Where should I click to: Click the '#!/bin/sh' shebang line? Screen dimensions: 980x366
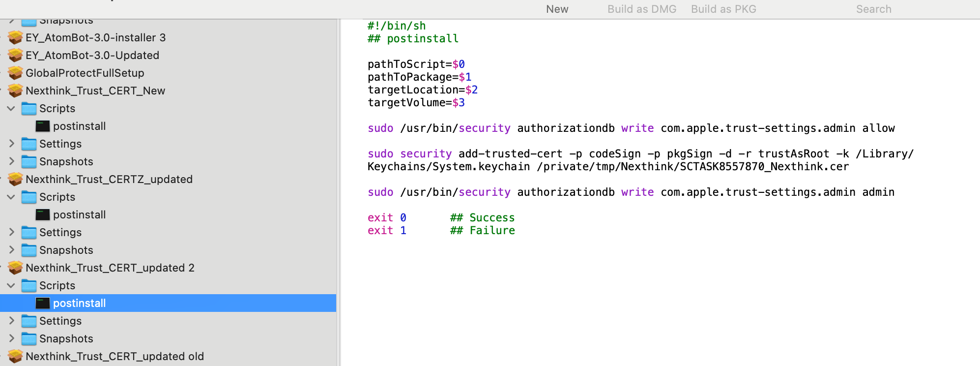click(x=397, y=26)
